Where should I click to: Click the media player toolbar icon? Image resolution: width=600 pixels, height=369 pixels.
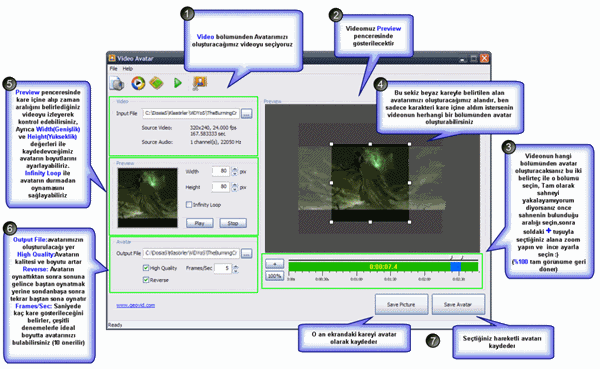138,83
